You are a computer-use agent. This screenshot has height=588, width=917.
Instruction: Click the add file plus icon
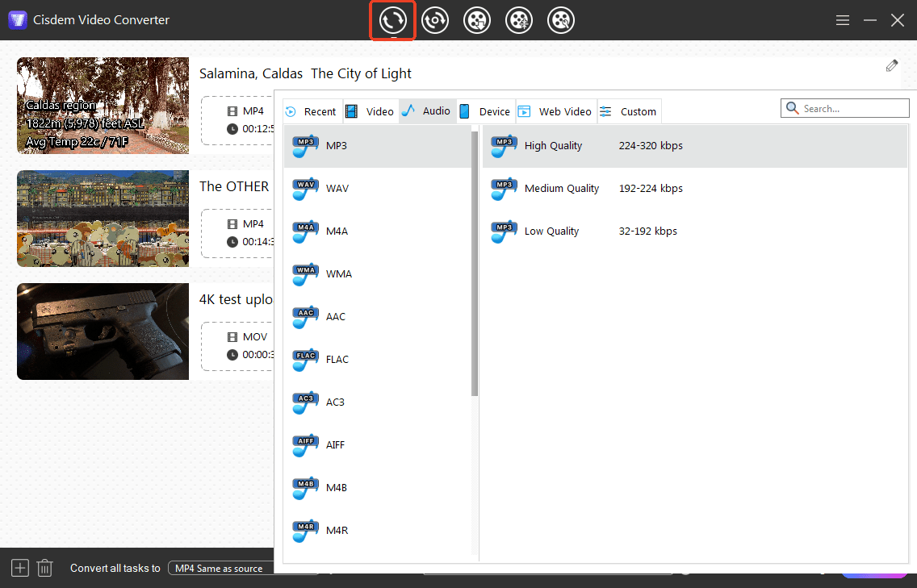tap(20, 568)
